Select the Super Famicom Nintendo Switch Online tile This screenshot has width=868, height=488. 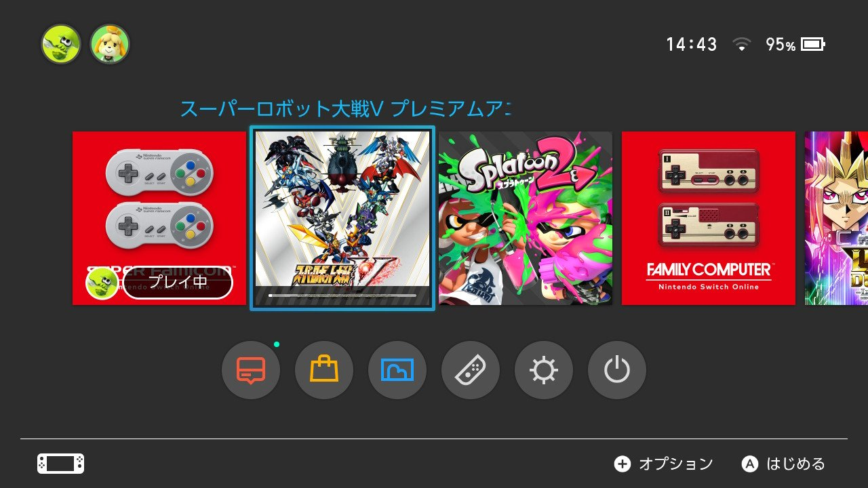tap(159, 218)
